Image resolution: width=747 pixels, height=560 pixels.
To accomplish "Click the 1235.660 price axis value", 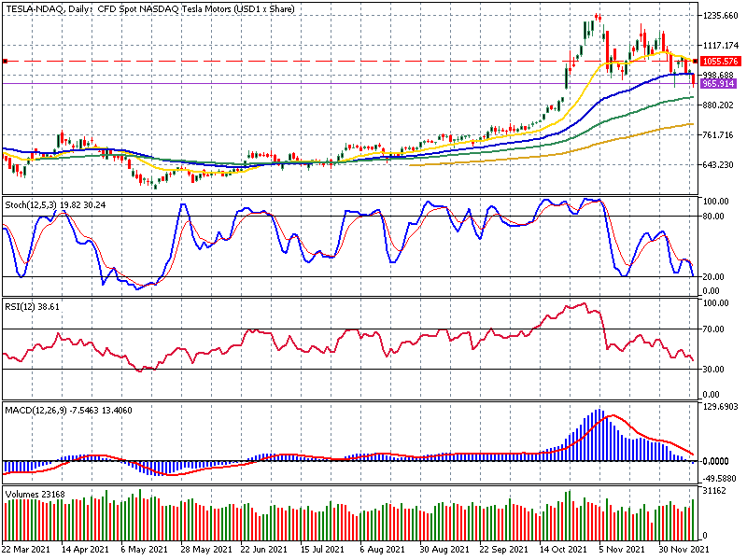I will pos(720,16).
